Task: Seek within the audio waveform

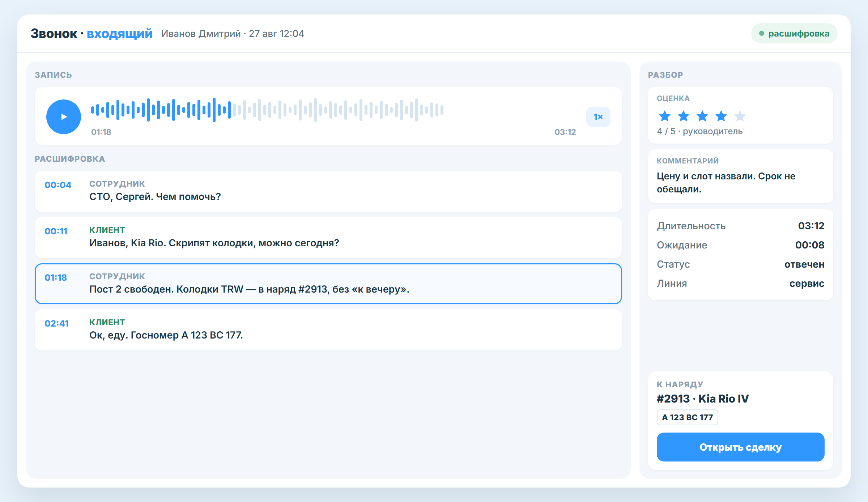Action: [267, 110]
